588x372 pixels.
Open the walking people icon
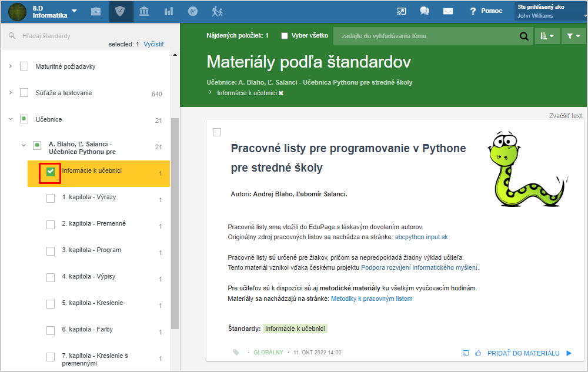tap(217, 12)
